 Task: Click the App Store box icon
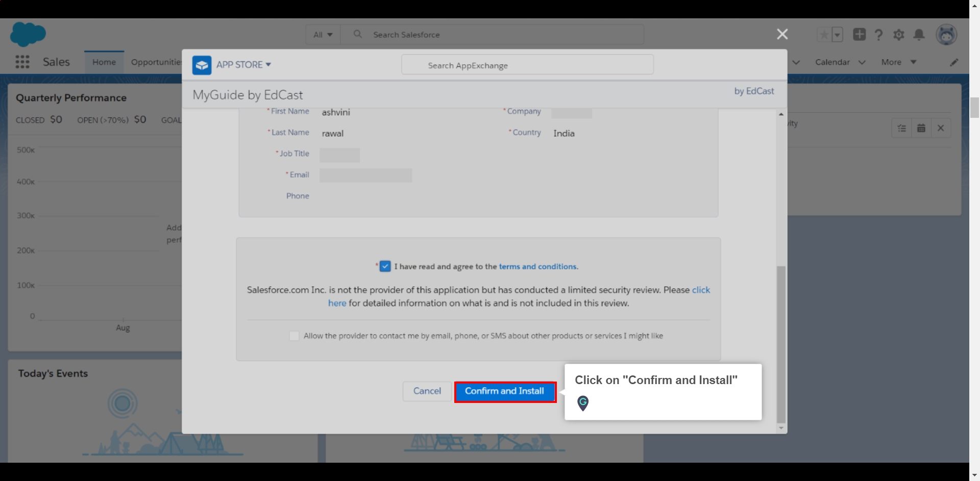202,65
